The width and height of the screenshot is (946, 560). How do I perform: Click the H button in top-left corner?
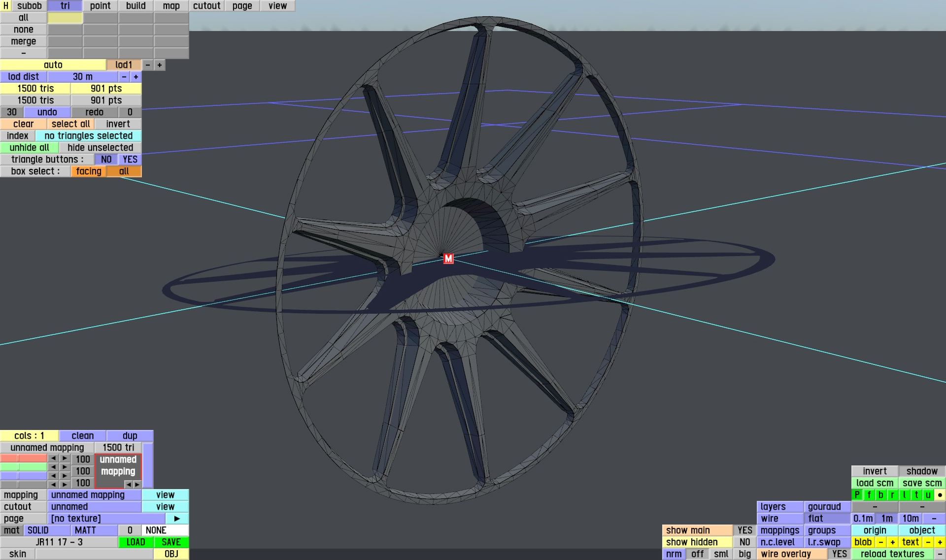point(5,6)
